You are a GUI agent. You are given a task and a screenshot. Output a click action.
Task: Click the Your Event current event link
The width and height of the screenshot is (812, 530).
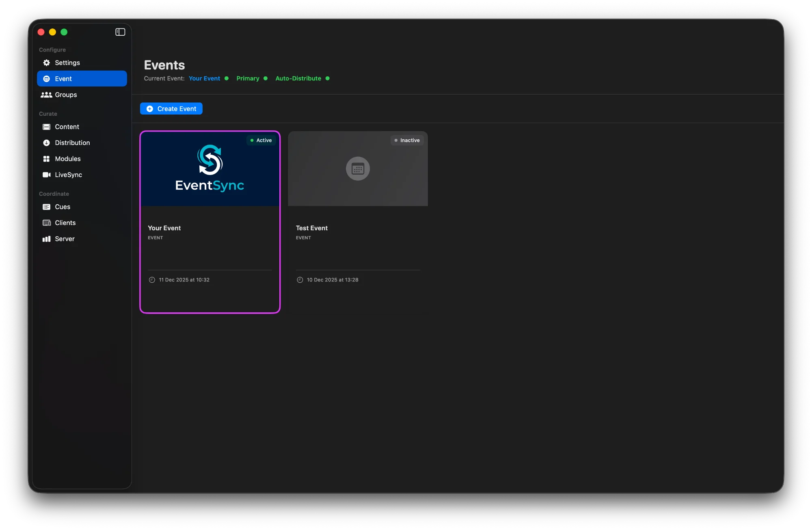[x=204, y=78]
